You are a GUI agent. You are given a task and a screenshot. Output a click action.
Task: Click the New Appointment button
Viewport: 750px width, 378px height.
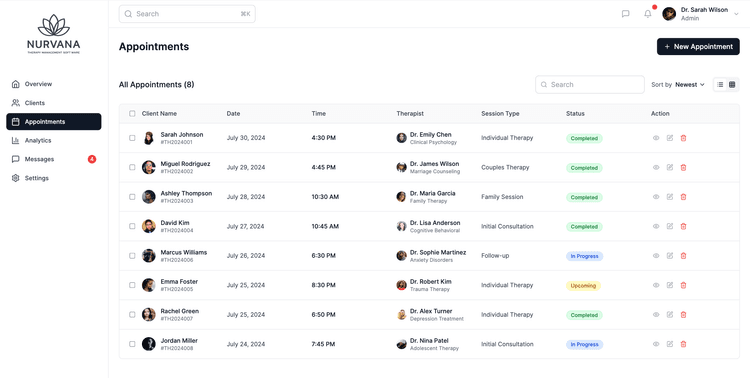698,46
